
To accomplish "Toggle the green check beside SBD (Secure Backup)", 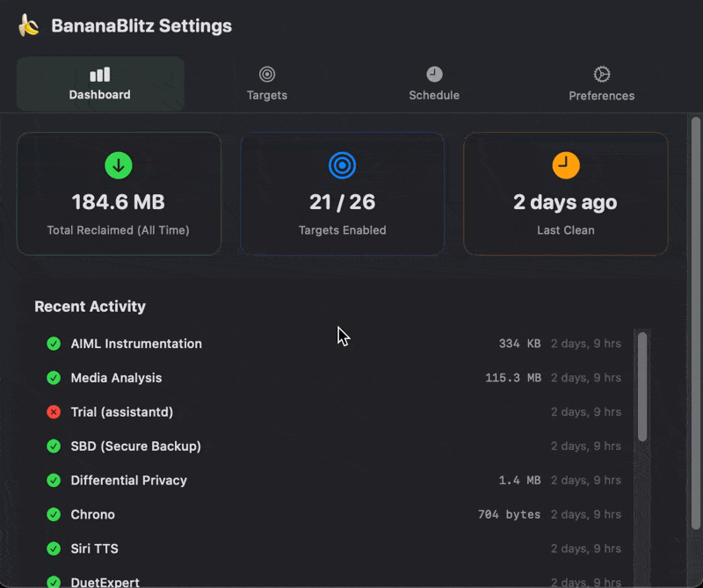I will coord(53,446).
